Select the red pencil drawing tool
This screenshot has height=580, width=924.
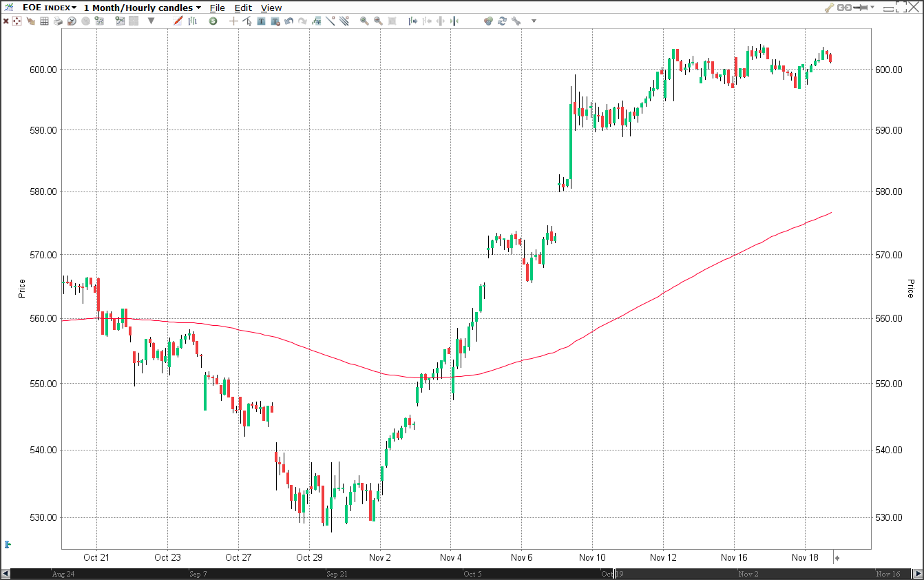[x=178, y=21]
